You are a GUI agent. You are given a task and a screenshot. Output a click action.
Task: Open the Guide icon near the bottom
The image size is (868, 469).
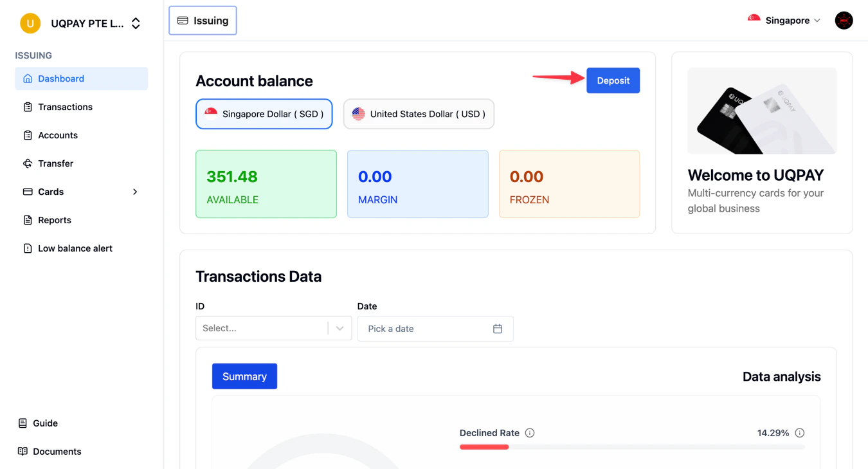point(23,423)
